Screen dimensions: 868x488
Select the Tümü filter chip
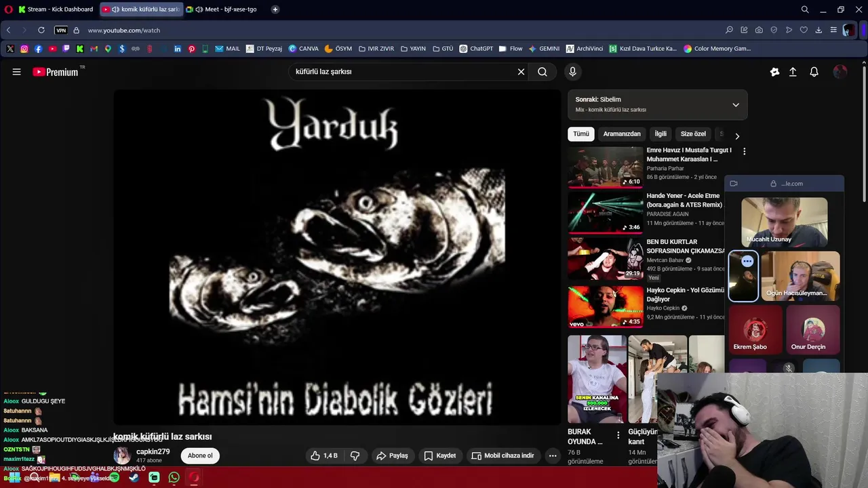pos(581,134)
